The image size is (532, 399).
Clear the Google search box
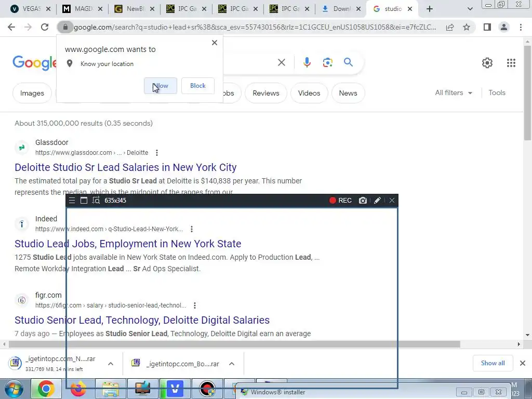pos(281,62)
